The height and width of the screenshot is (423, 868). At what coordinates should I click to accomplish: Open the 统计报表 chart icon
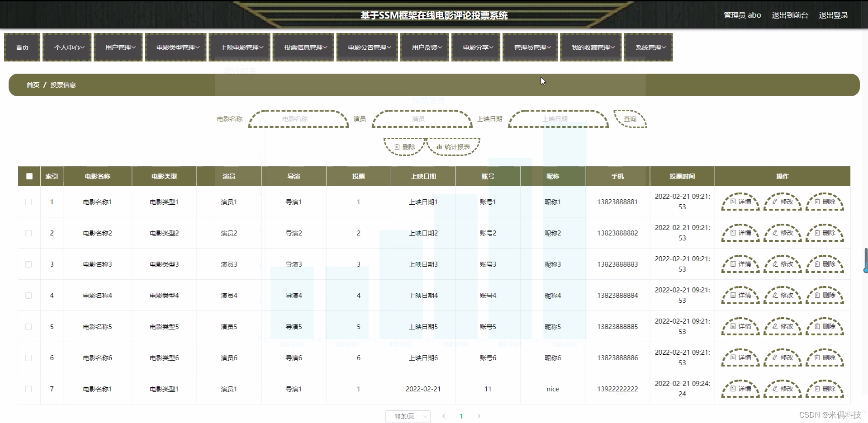click(x=453, y=146)
